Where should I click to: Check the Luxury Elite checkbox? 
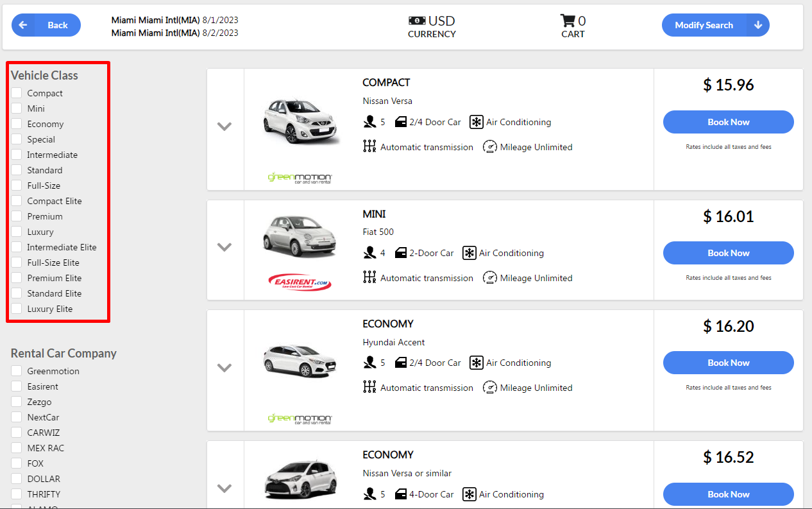[x=17, y=309]
